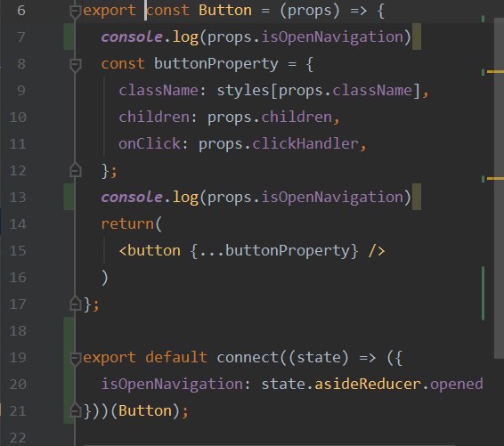The image size is (504, 446).
Task: Click the fold end marker on line 17
Action: click(75, 304)
